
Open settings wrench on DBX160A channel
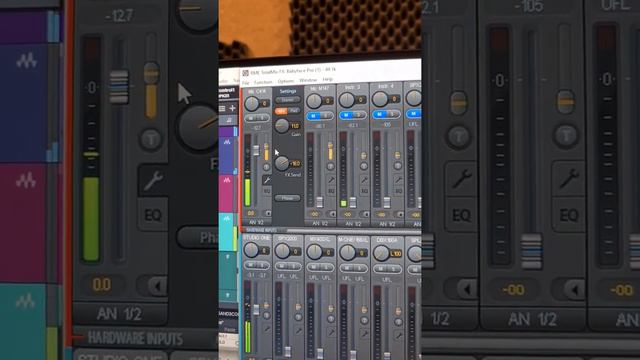(398, 336)
